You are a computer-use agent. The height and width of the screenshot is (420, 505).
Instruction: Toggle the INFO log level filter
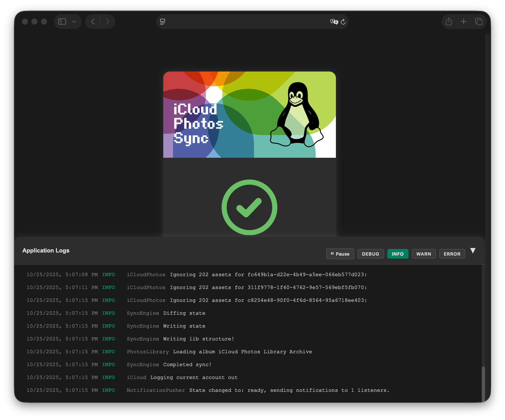[398, 254]
